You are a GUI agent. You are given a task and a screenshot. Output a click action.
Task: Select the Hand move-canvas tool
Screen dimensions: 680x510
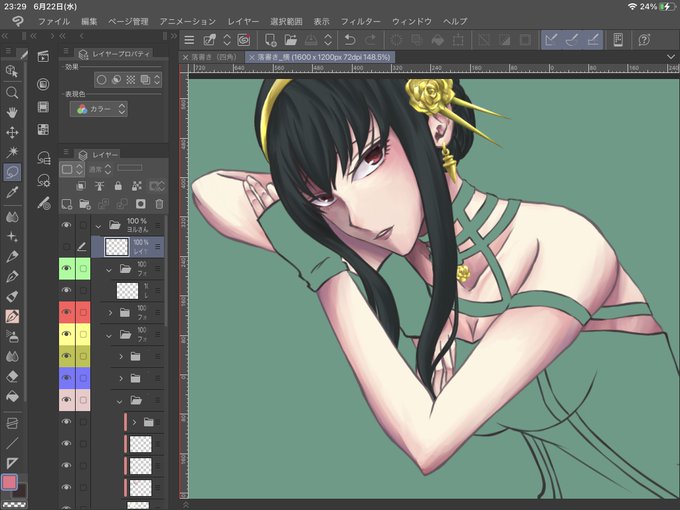point(12,112)
